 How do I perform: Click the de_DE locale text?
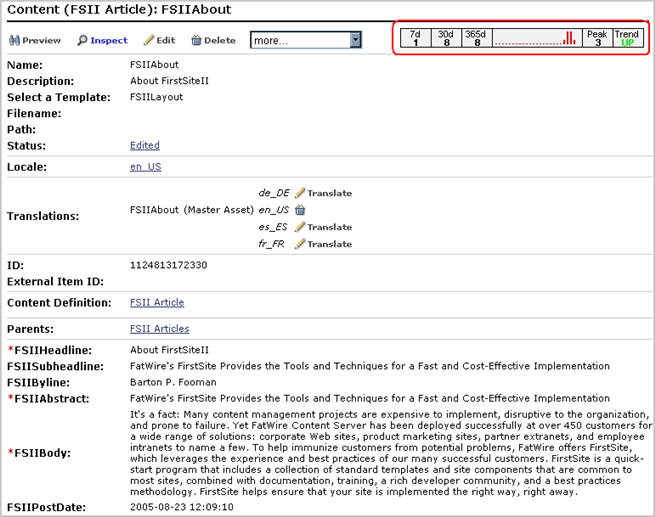click(x=274, y=193)
